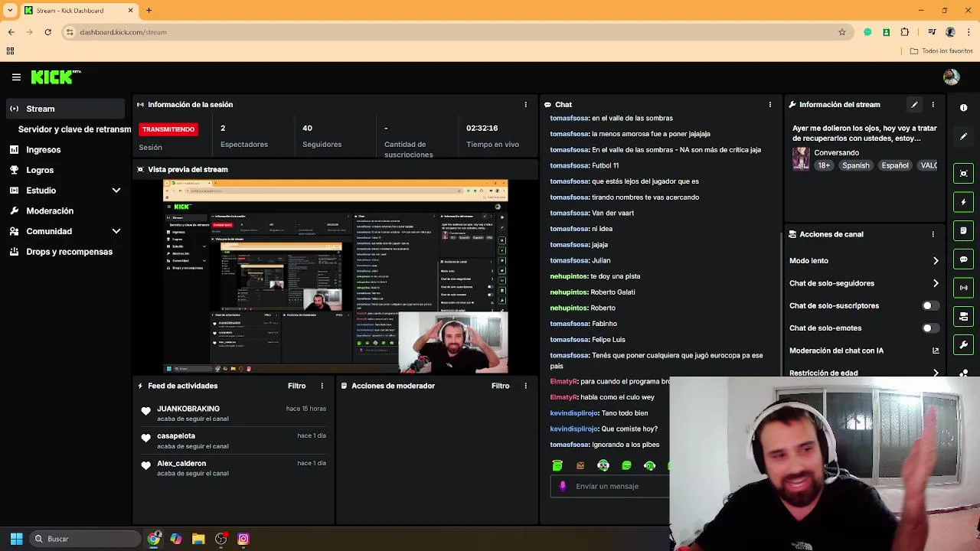Click Filtro in Feed de actividades

(x=296, y=386)
